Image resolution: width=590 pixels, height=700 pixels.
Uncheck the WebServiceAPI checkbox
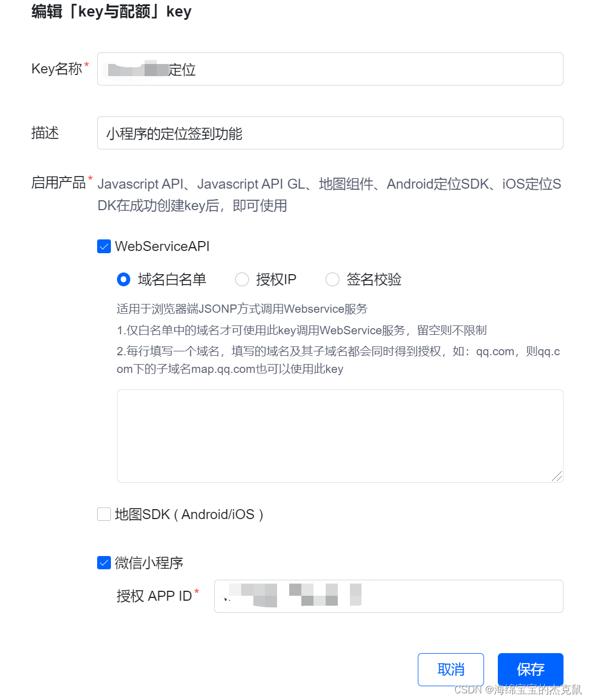click(x=104, y=246)
